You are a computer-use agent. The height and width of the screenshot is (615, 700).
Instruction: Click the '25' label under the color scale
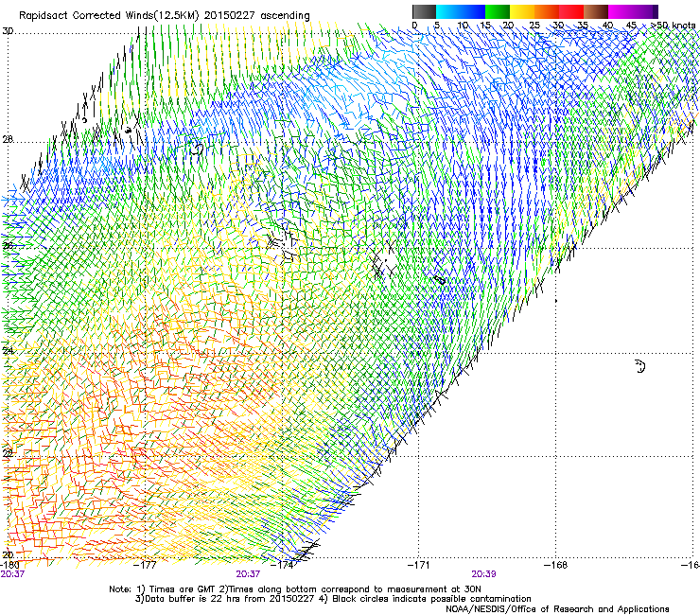coord(534,26)
